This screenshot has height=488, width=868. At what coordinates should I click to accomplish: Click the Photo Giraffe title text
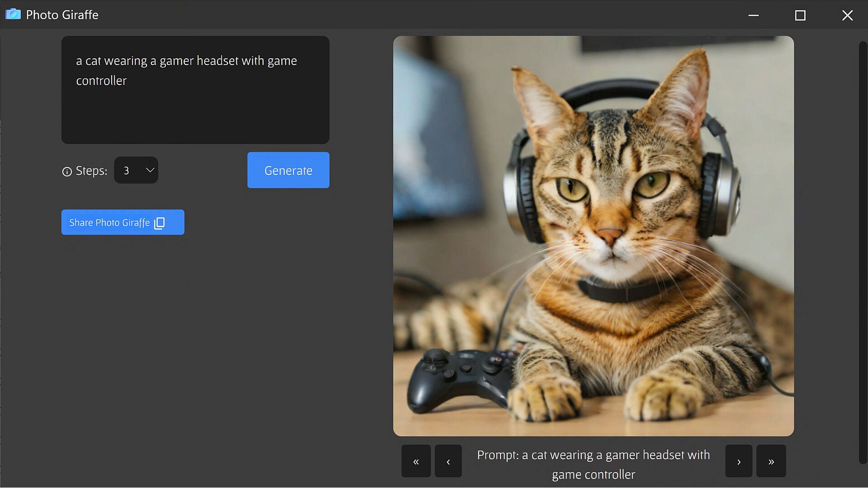pyautogui.click(x=62, y=15)
